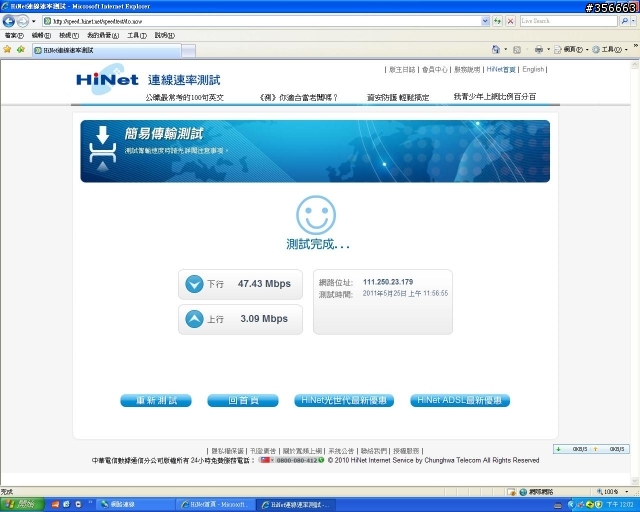Open a new blank tab
The height and width of the screenshot is (512, 640).
[188, 51]
